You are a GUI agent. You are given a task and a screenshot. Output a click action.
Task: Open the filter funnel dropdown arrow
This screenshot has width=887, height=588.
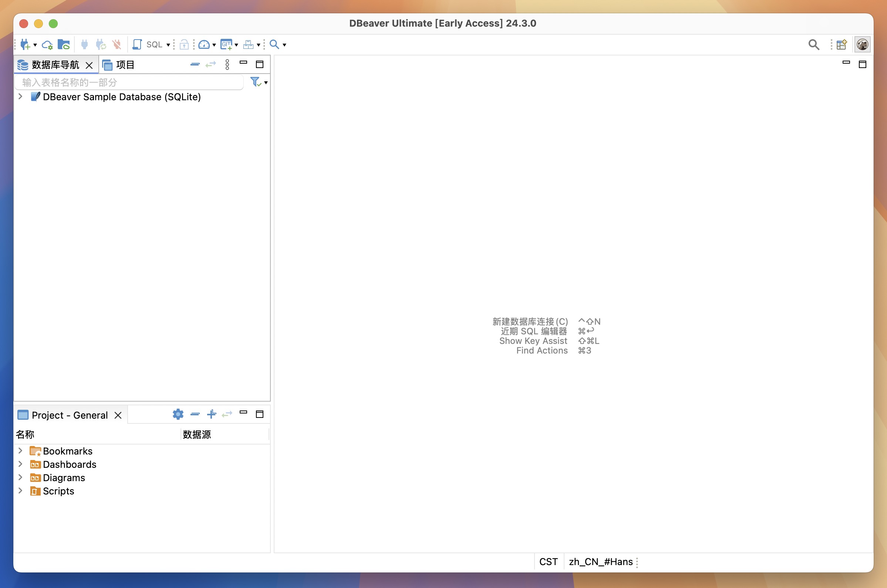[x=266, y=82]
